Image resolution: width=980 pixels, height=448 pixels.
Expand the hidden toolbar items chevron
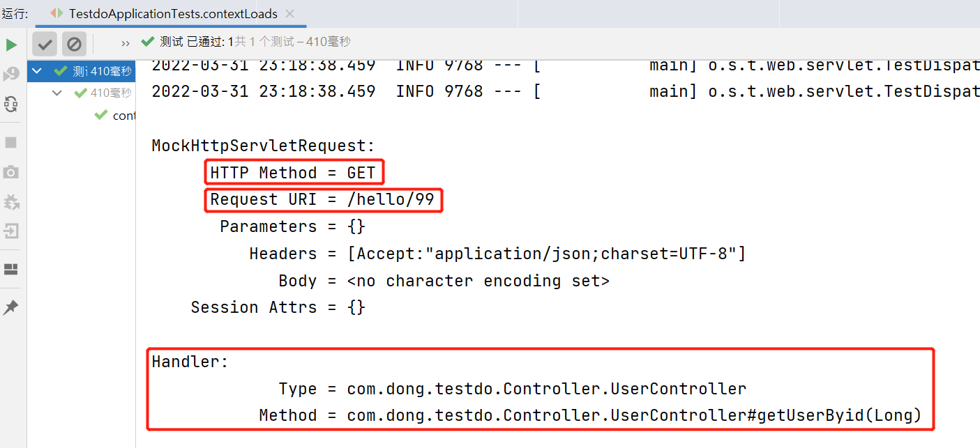click(x=126, y=43)
